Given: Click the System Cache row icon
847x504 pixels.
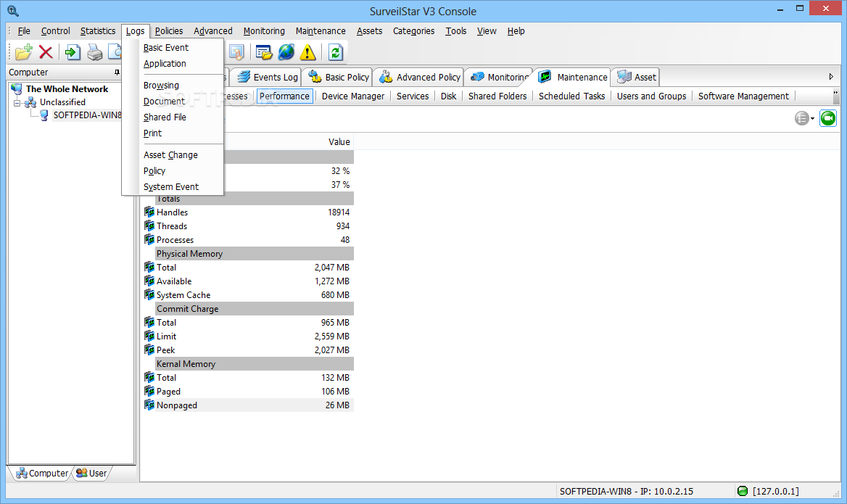Looking at the screenshot, I should coord(149,294).
